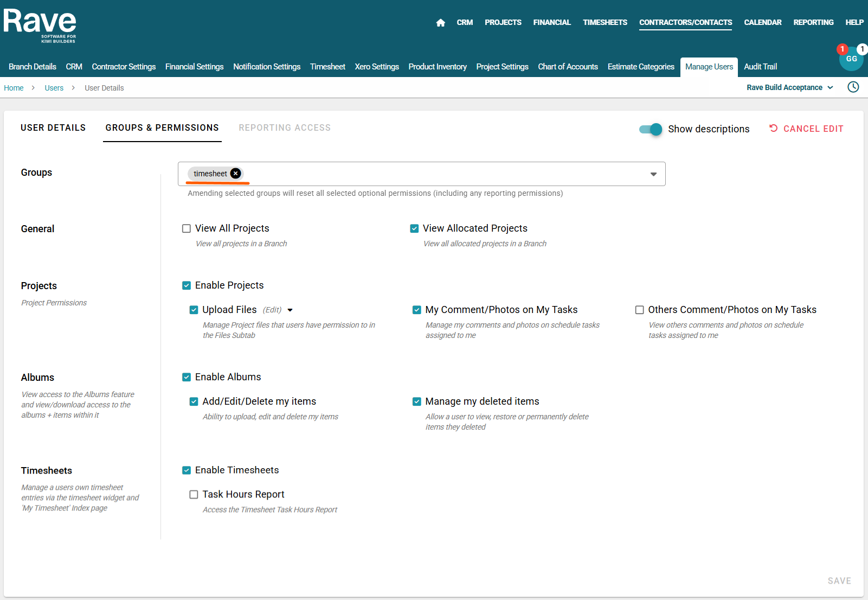The height and width of the screenshot is (600, 868).
Task: Open Xero Settings tab
Action: click(x=377, y=67)
